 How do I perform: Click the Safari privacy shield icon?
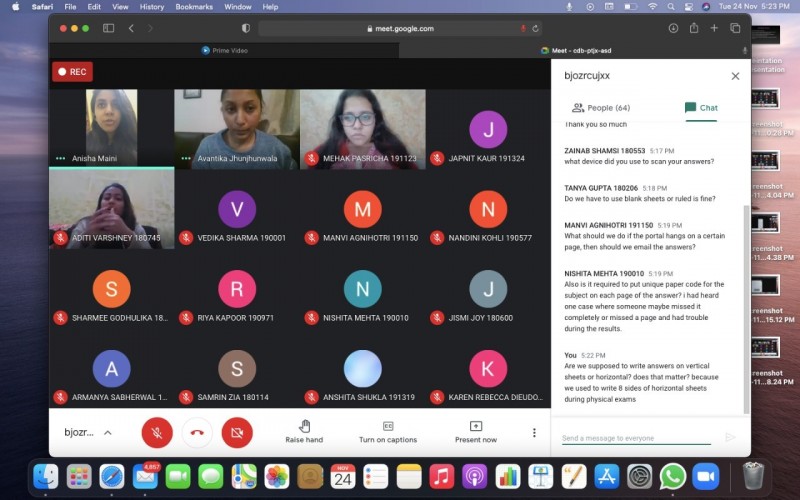[x=246, y=29]
